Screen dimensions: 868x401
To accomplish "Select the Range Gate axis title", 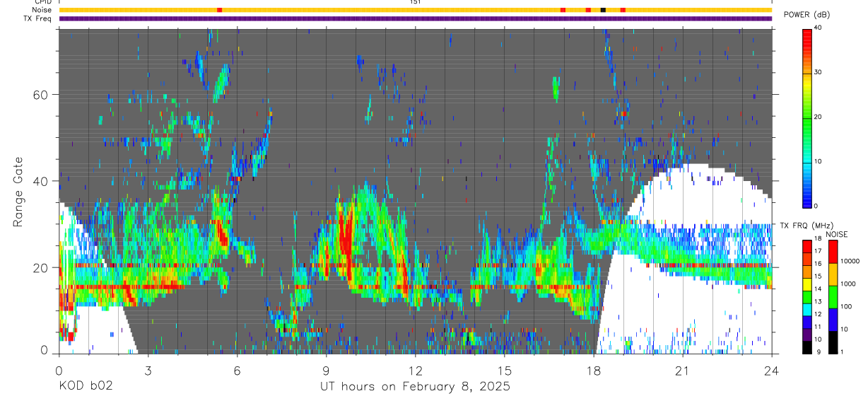I will click(x=20, y=192).
